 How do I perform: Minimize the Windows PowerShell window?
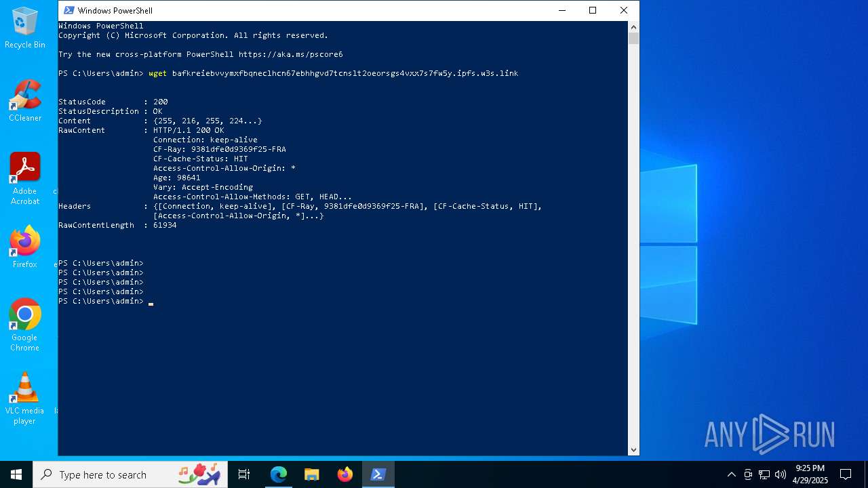pyautogui.click(x=561, y=10)
